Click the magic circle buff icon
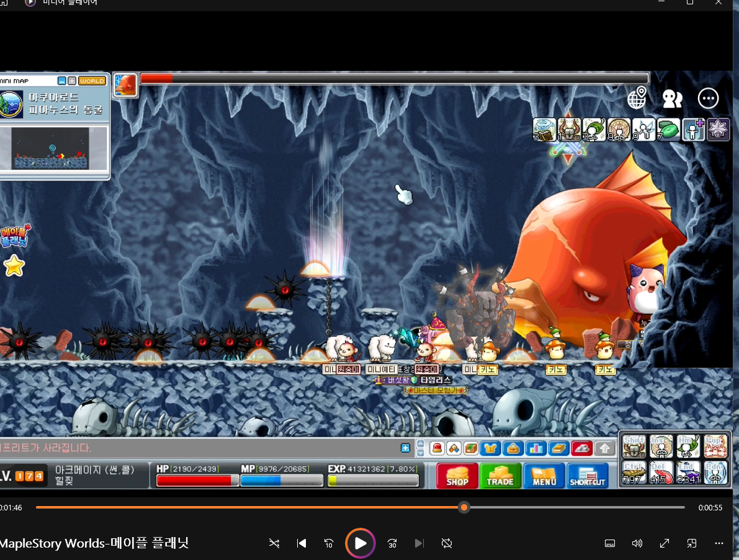Image resolution: width=739 pixels, height=560 pixels. tap(619, 130)
